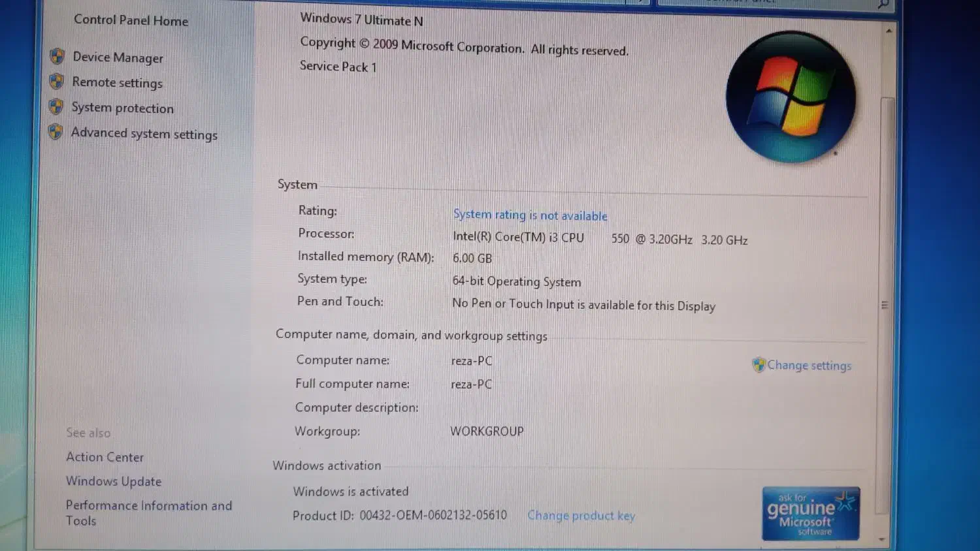The image size is (980, 551).
Task: Click the shield icon beside Device Manager
Action: pyautogui.click(x=57, y=56)
